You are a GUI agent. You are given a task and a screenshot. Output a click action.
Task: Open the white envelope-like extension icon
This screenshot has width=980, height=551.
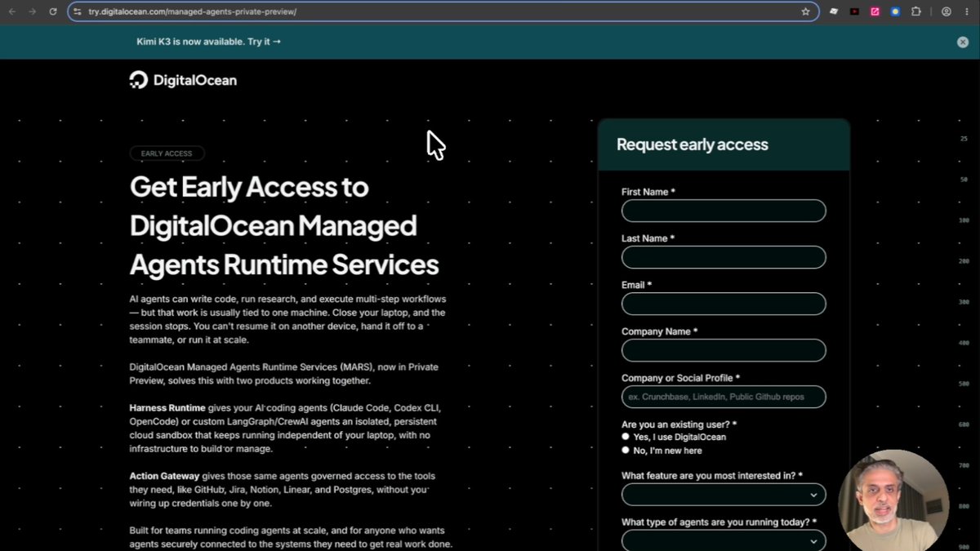click(x=834, y=11)
